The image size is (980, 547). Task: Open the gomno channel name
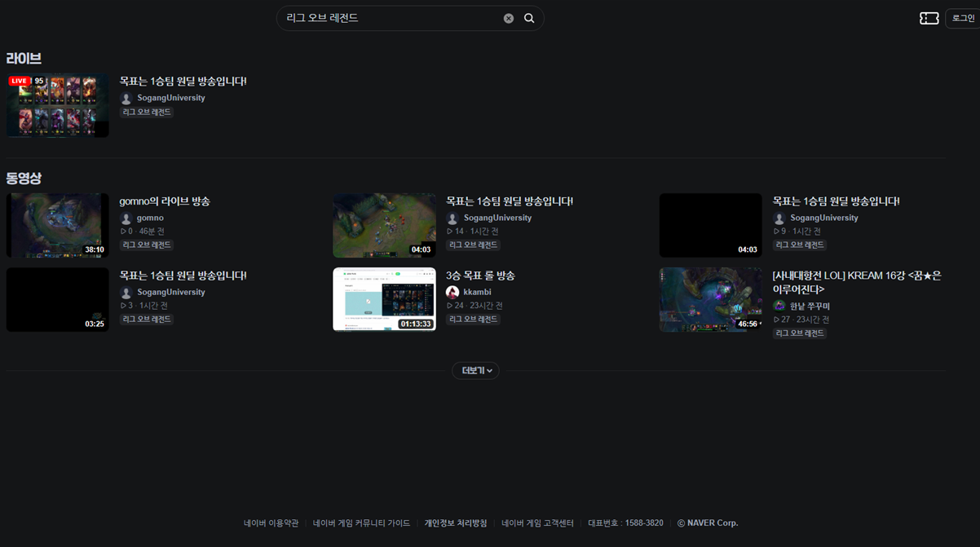150,218
